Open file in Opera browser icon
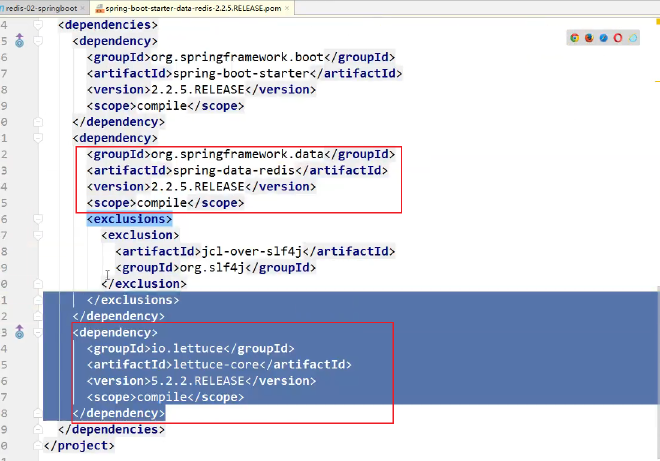The image size is (660, 461). pos(618,38)
